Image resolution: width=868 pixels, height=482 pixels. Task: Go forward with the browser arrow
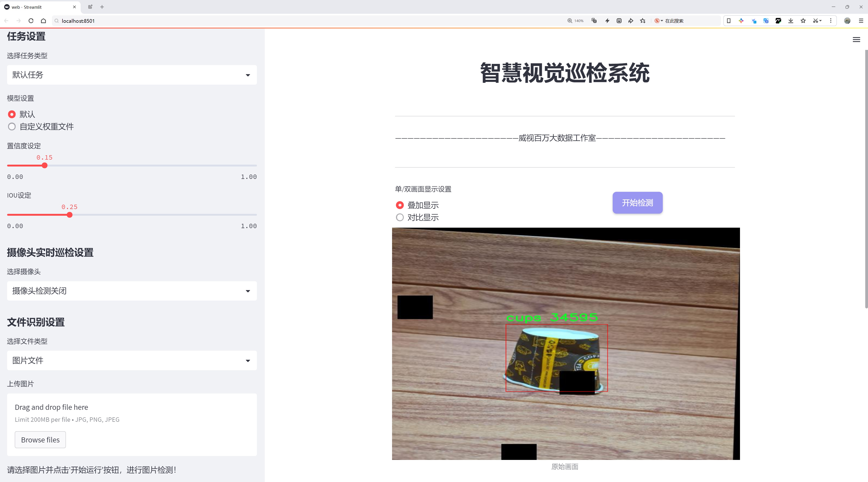tap(19, 21)
